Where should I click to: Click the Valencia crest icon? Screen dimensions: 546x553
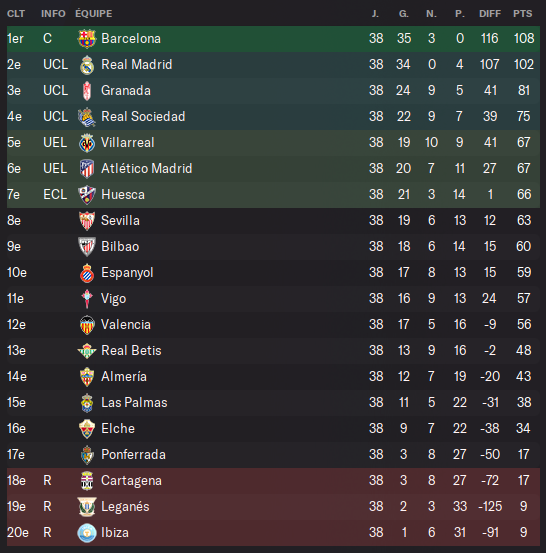click(87, 325)
